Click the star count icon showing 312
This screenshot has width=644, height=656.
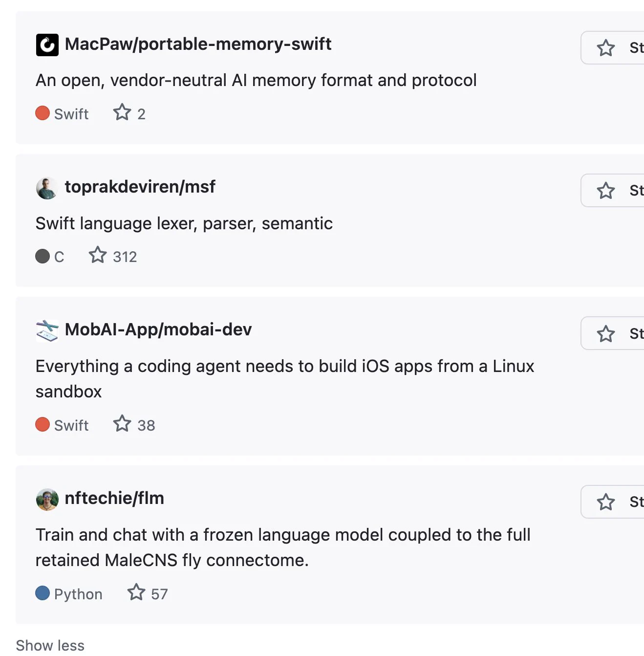click(98, 255)
